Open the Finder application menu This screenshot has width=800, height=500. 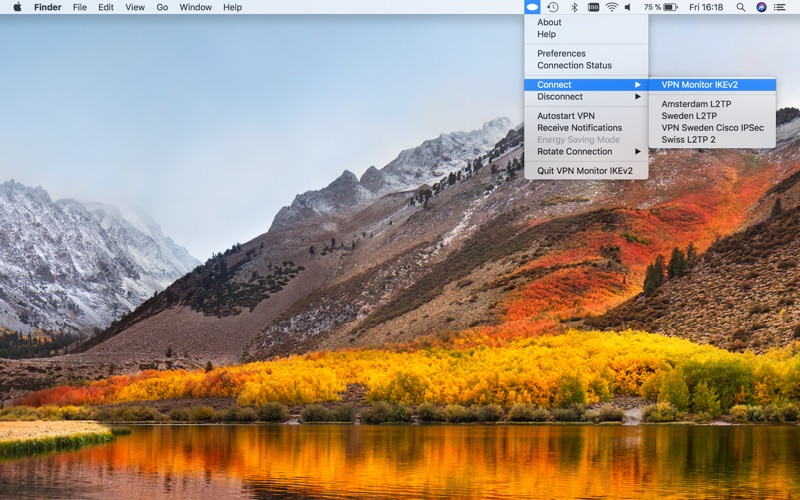48,7
